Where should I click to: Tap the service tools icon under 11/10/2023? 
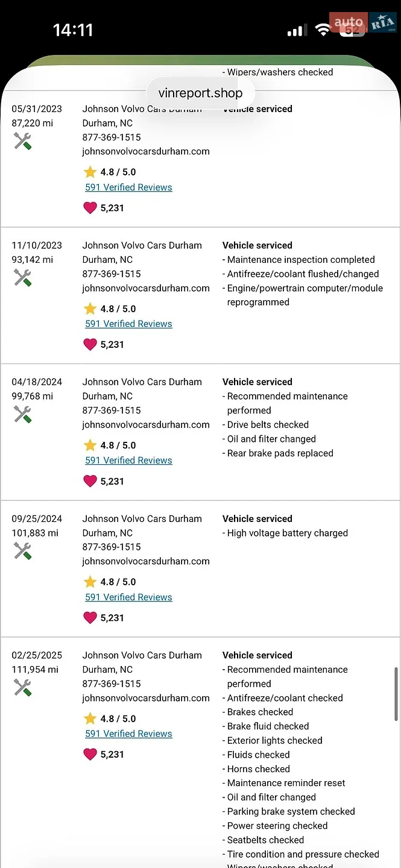coord(22,278)
